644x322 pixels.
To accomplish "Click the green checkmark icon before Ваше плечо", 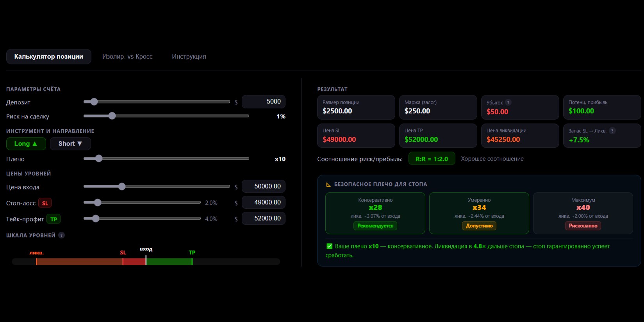I will 329,246.
